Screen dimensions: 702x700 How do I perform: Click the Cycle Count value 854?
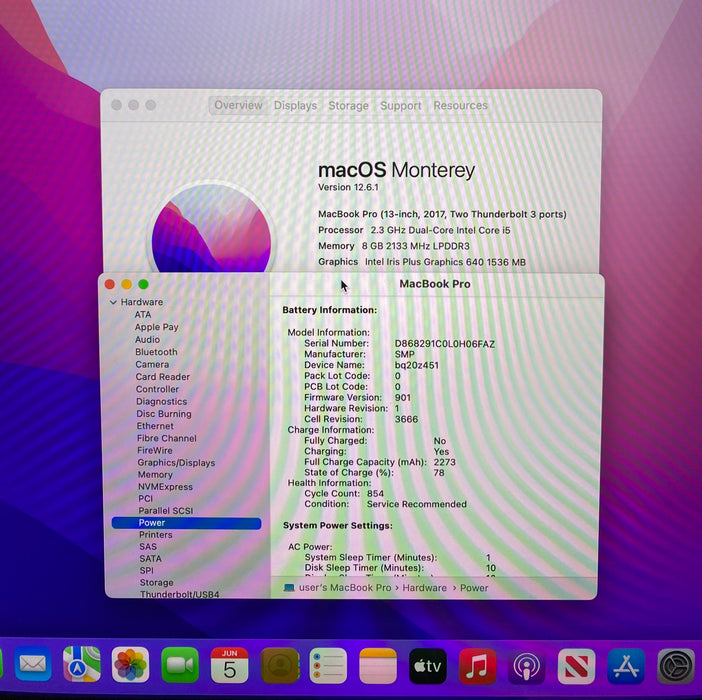tap(375, 493)
